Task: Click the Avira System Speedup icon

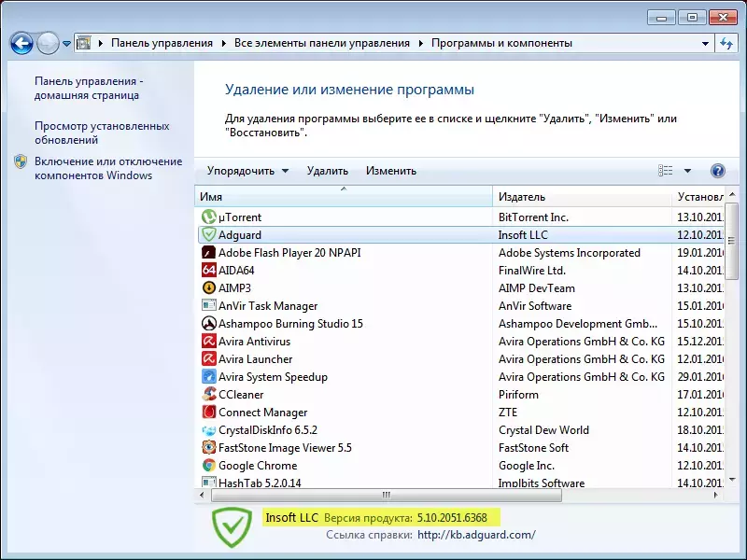Action: point(208,377)
